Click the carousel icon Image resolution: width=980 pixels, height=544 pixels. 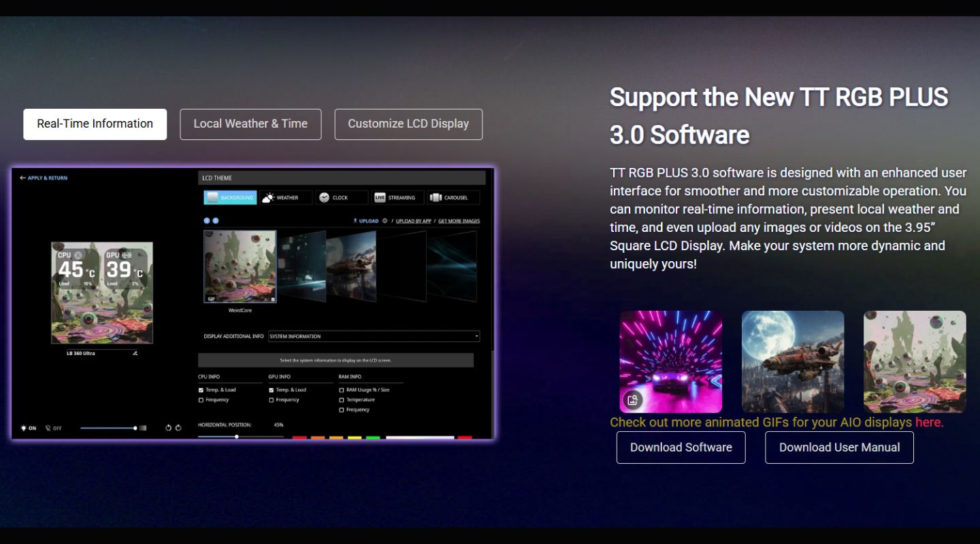(x=436, y=198)
